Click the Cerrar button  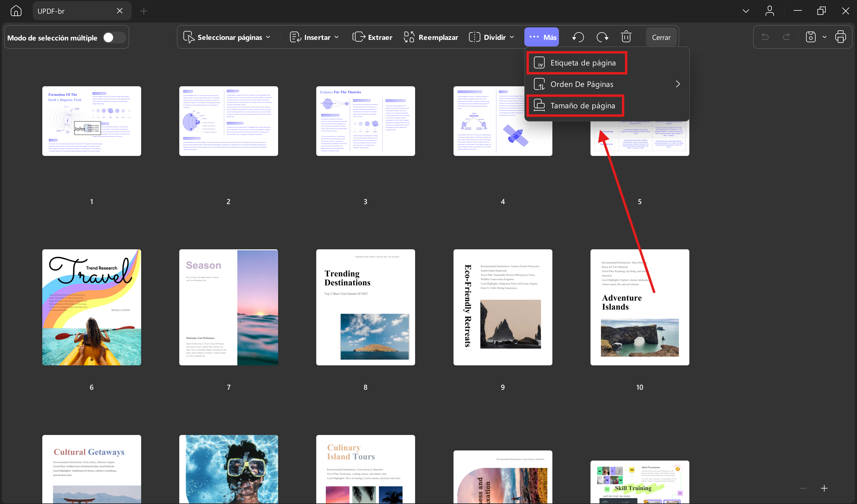tap(661, 37)
